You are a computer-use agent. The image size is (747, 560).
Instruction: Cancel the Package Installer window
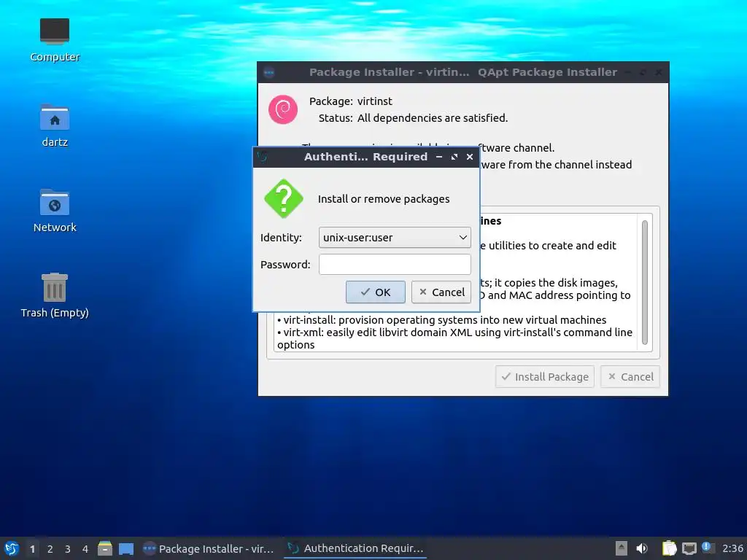pyautogui.click(x=630, y=377)
